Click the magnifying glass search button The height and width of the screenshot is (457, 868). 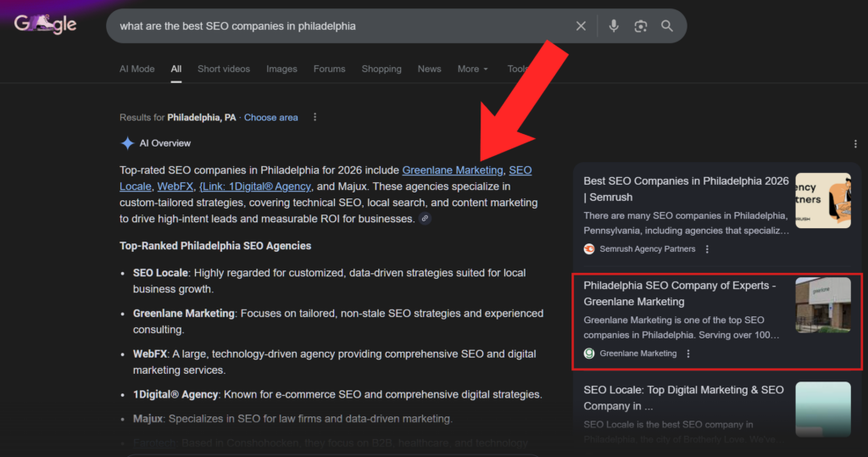pos(667,26)
